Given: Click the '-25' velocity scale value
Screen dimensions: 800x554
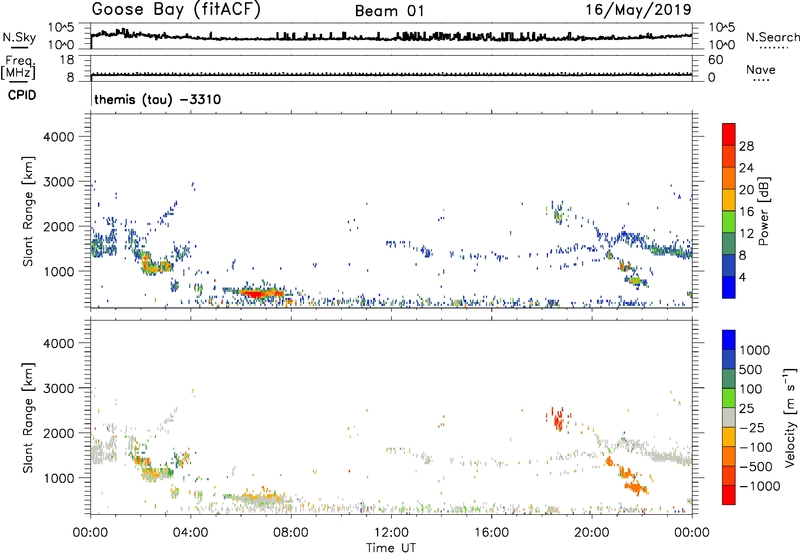Looking at the screenshot, I should [x=752, y=428].
